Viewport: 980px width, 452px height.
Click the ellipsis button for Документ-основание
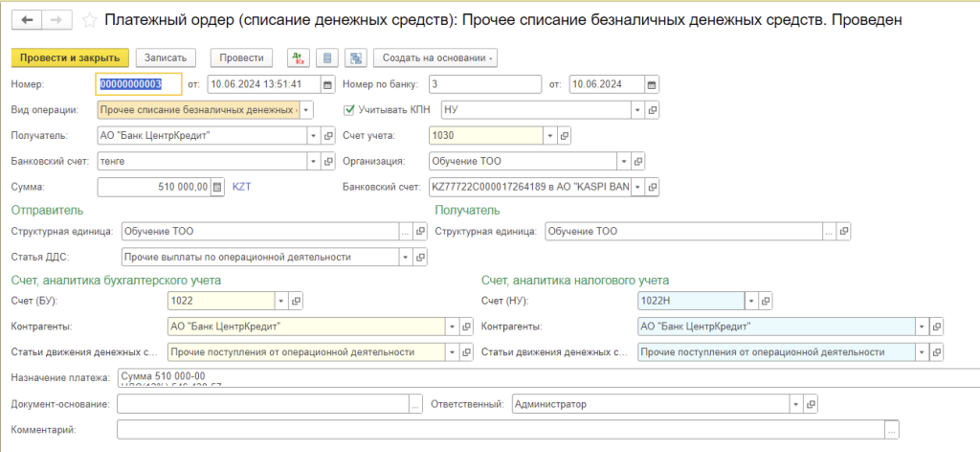pos(414,405)
